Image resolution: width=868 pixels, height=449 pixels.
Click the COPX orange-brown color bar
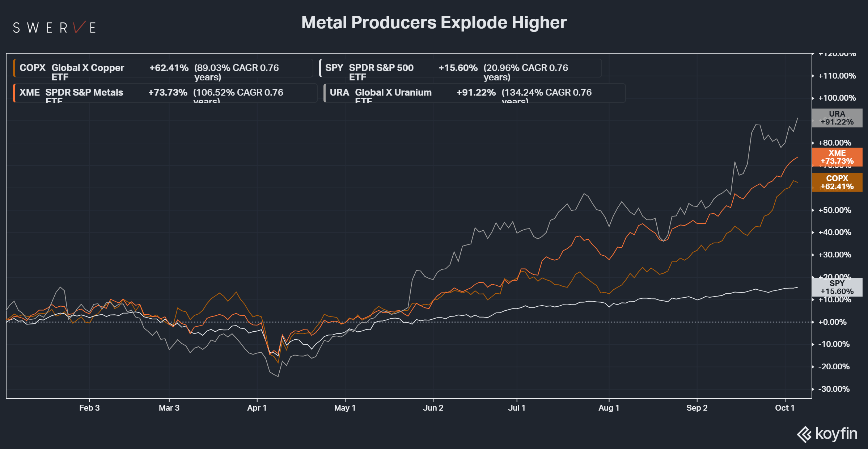[x=14, y=68]
